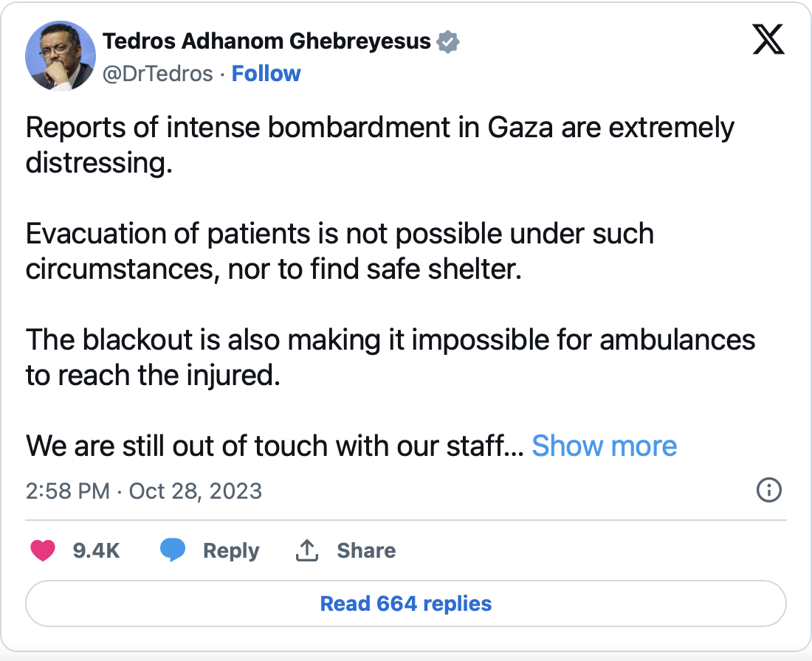Click the first paragraph about Gaza bombardment
812x661 pixels.
coord(380,145)
